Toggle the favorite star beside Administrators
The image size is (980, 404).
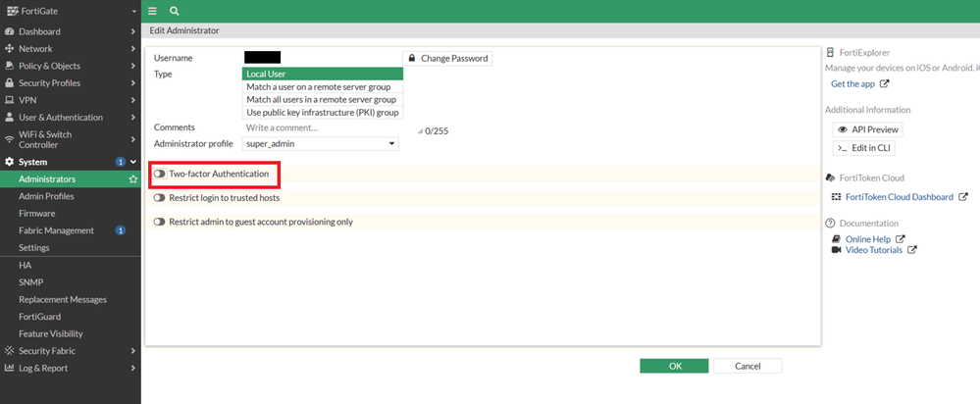[132, 179]
